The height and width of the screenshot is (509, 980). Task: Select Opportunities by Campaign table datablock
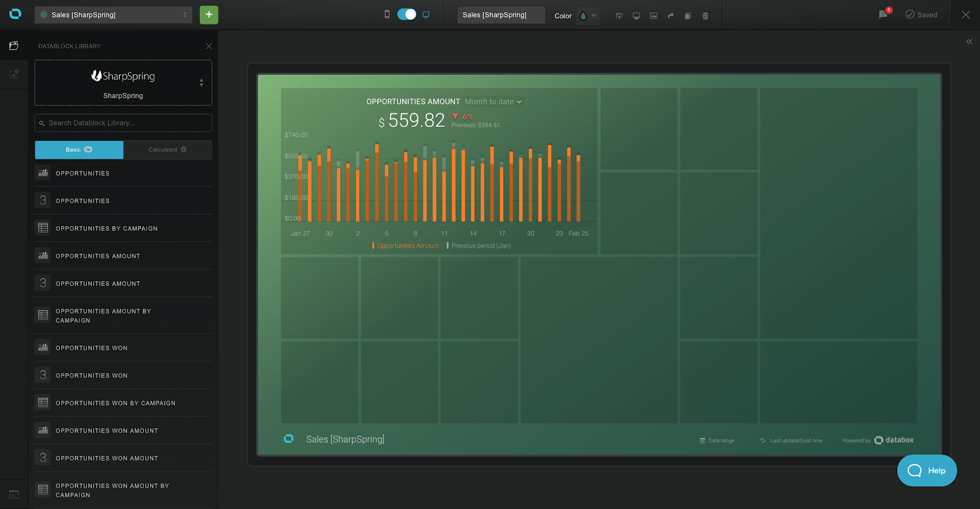tap(123, 228)
